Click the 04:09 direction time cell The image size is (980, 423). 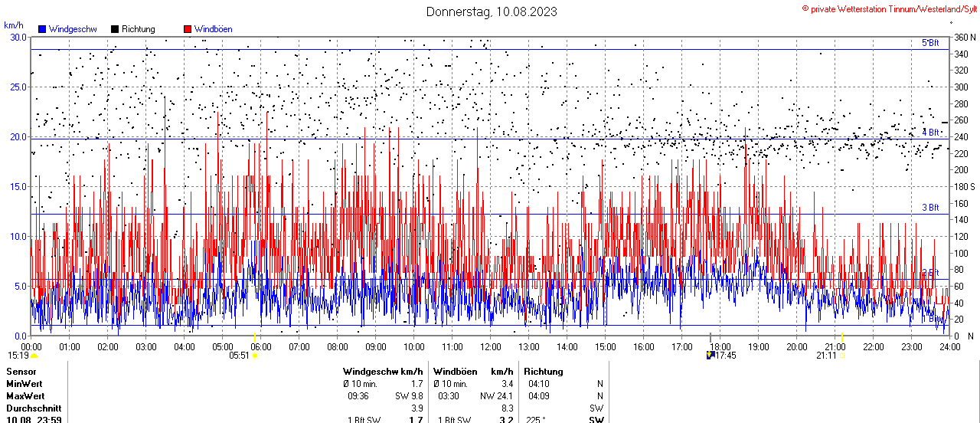click(x=538, y=396)
